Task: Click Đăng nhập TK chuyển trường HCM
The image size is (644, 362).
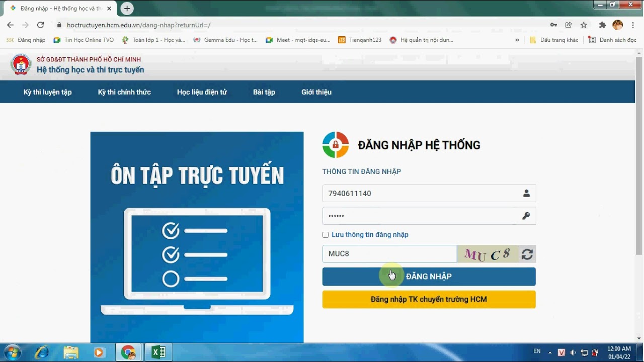Action: pos(429,299)
